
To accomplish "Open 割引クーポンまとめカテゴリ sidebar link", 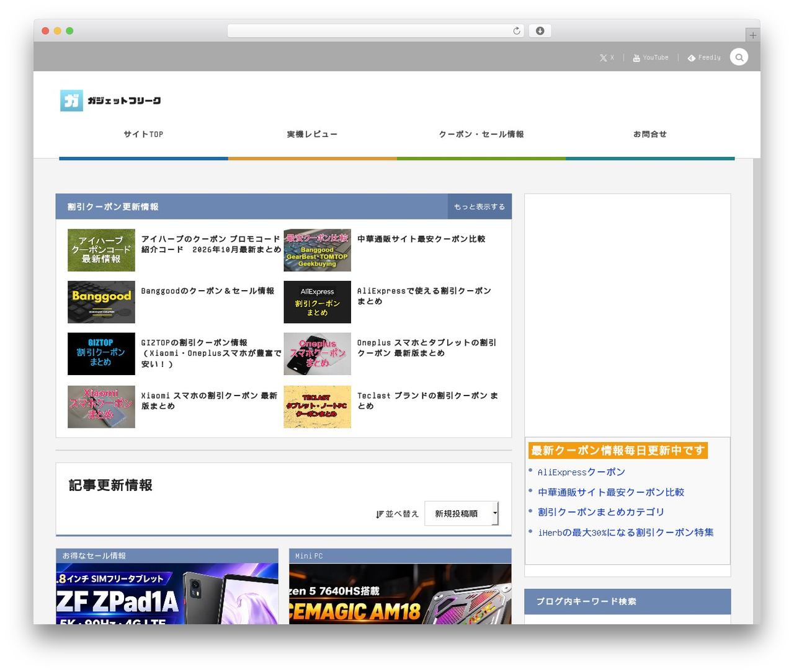I will (x=601, y=512).
